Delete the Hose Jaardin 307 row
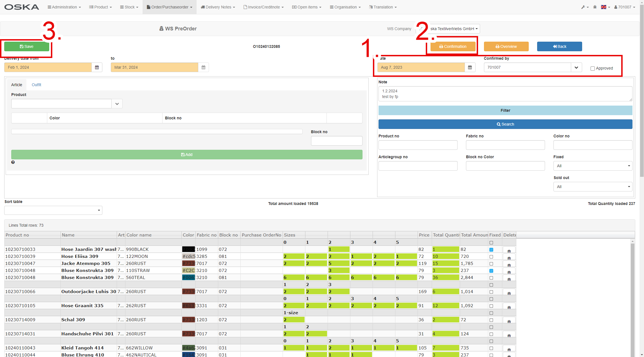The width and height of the screenshot is (644, 357). pyautogui.click(x=509, y=250)
